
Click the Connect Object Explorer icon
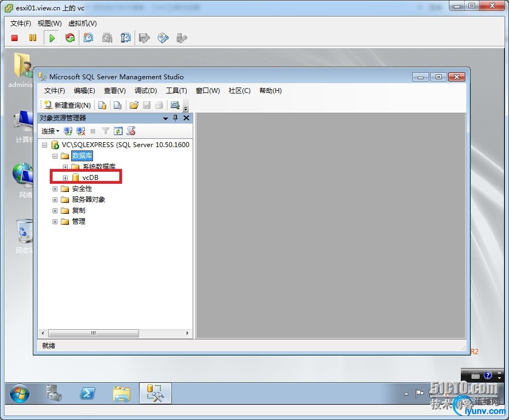coord(68,131)
